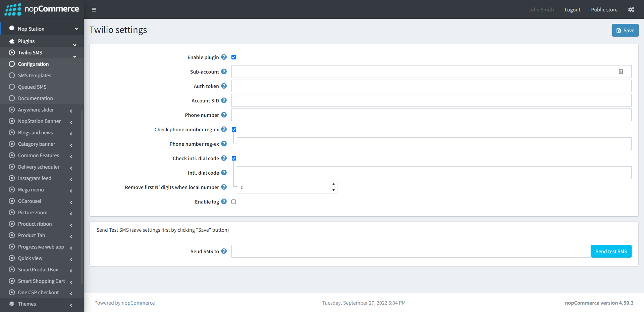Viewport: 644px width, 312px height.
Task: Expand the Delivery scheduler menu arrow
Action: 71,168
